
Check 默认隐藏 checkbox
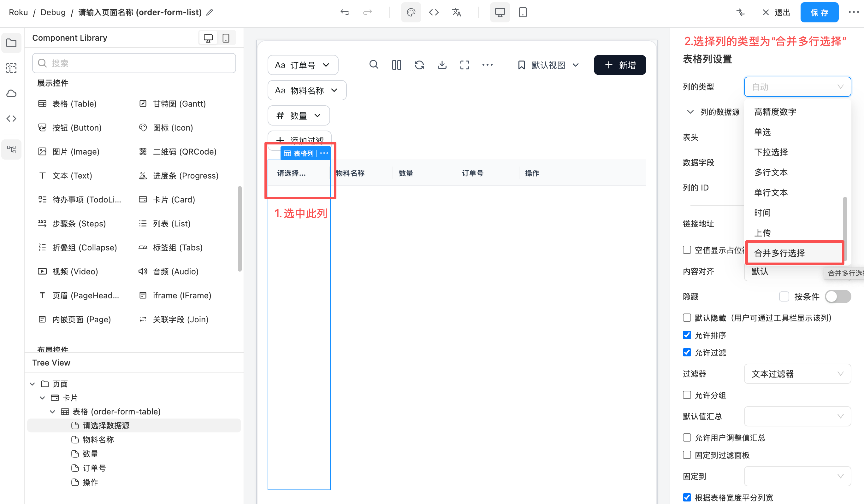tap(687, 318)
